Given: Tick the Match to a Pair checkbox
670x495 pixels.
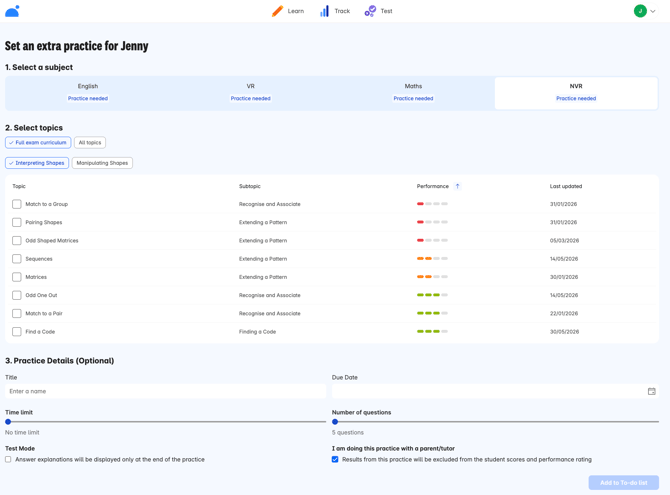Looking at the screenshot, I should (17, 313).
